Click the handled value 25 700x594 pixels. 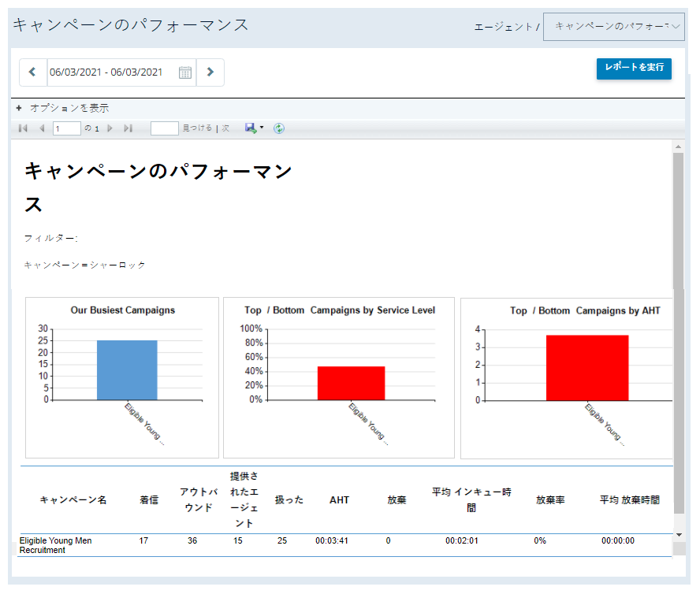(x=282, y=540)
